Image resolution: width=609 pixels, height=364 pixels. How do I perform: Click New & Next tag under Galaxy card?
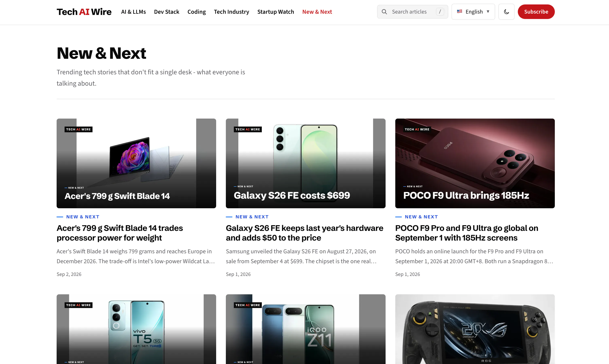click(x=252, y=217)
